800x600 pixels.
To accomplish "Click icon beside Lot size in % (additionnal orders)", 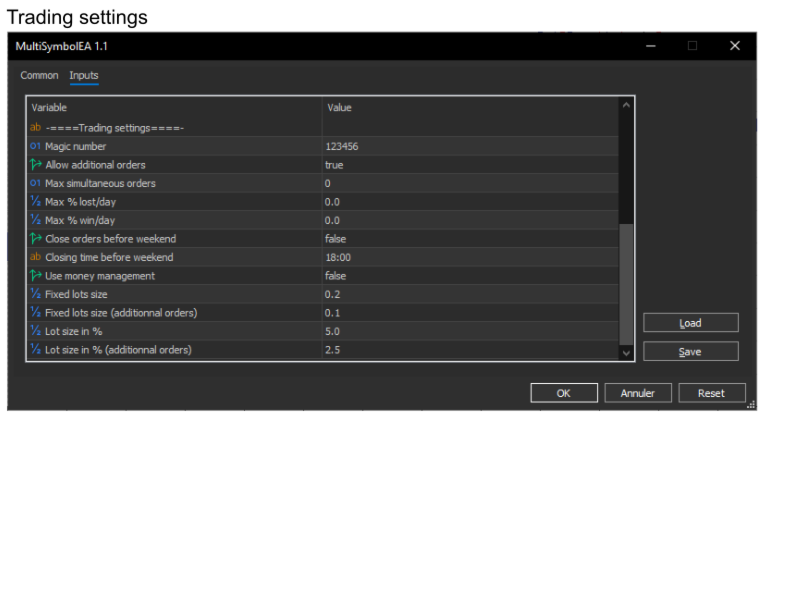I will (x=35, y=349).
